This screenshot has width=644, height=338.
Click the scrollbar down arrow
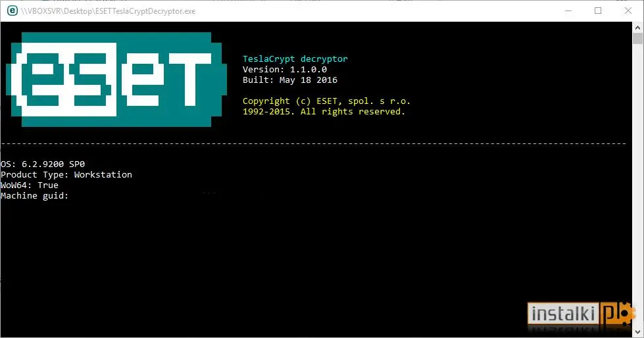(637, 332)
